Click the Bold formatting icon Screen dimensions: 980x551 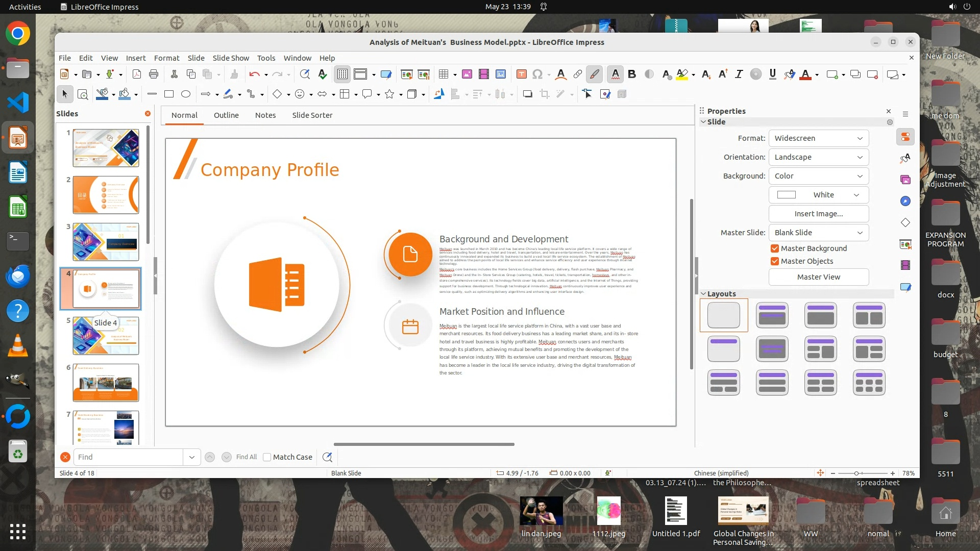pyautogui.click(x=632, y=74)
